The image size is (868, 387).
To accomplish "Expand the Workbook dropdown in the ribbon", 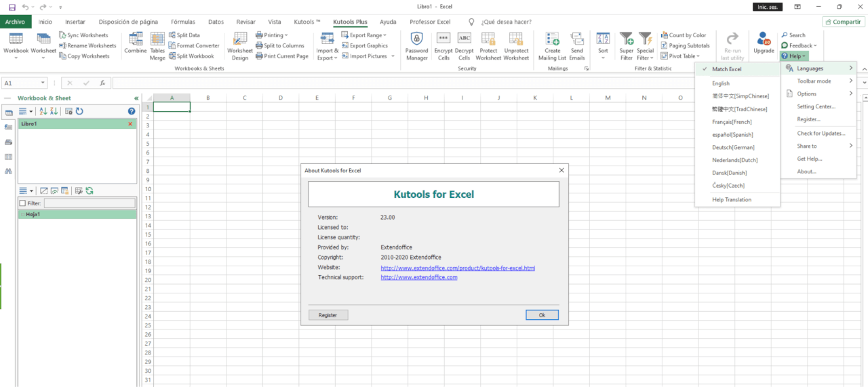I will 16,58.
